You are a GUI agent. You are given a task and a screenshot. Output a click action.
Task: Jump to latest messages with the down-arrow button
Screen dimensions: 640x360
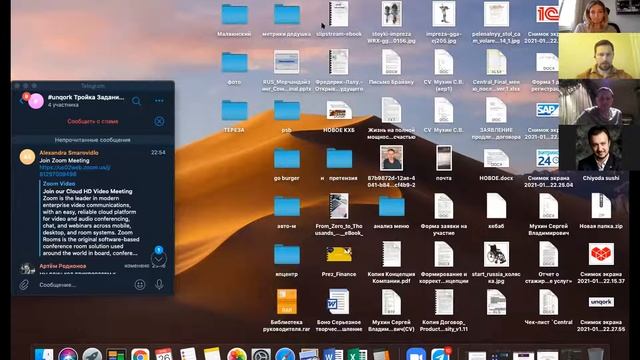click(x=158, y=259)
